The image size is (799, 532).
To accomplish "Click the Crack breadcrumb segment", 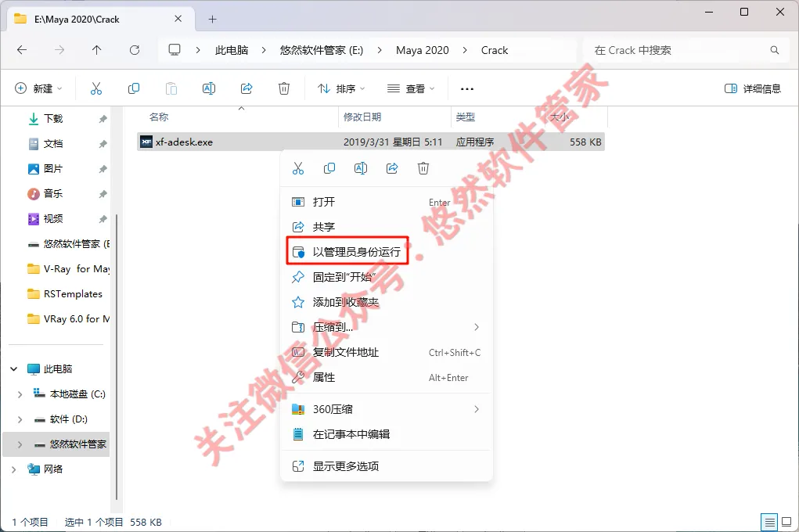I will (495, 50).
